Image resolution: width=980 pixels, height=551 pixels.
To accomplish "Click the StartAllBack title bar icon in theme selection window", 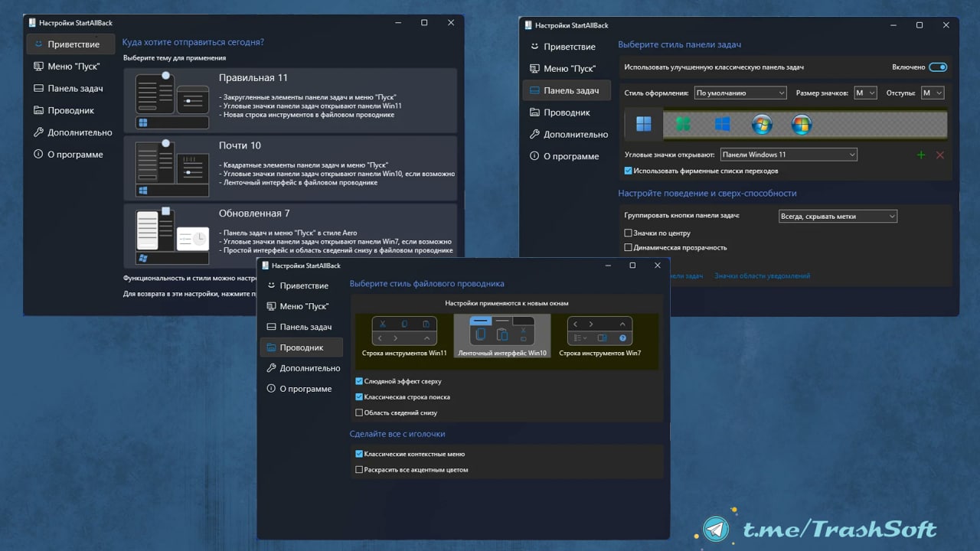I will [x=32, y=23].
